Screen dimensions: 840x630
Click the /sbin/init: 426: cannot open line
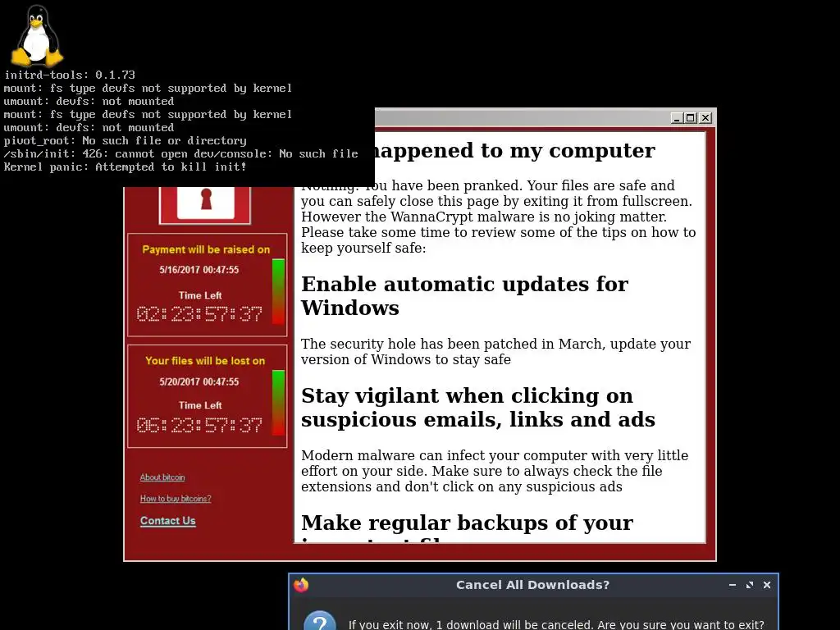(180, 153)
